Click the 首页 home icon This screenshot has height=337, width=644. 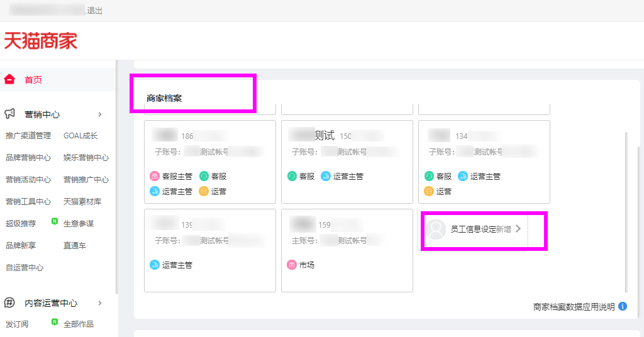click(x=9, y=80)
